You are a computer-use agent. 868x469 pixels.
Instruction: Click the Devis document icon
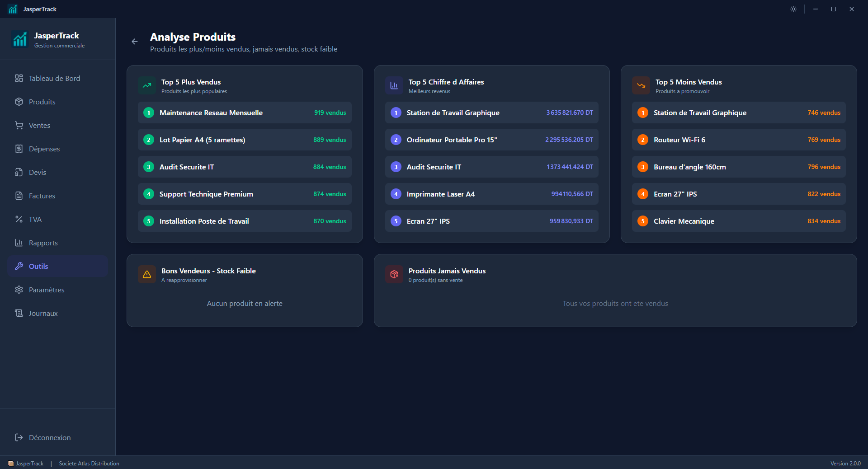[19, 172]
